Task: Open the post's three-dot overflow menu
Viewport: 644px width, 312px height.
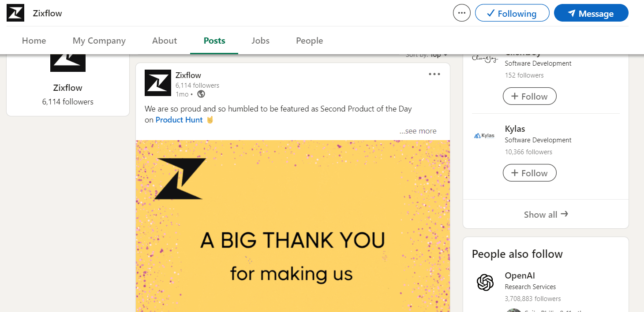Action: tap(434, 74)
